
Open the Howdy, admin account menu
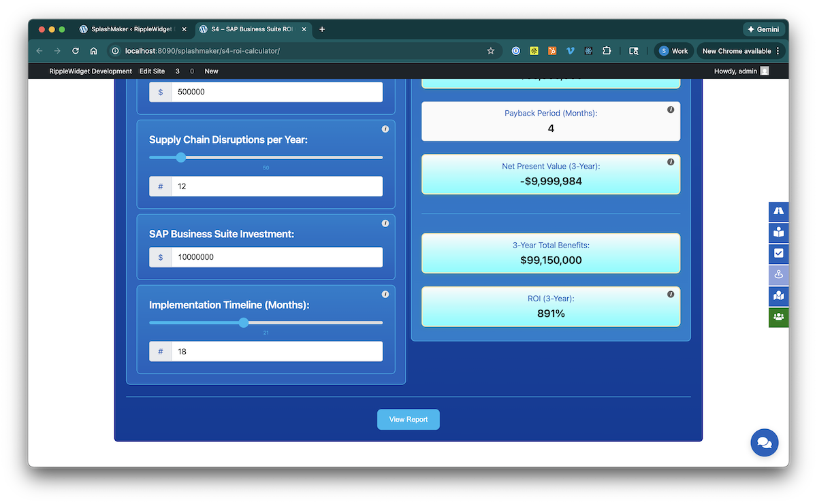(x=741, y=71)
